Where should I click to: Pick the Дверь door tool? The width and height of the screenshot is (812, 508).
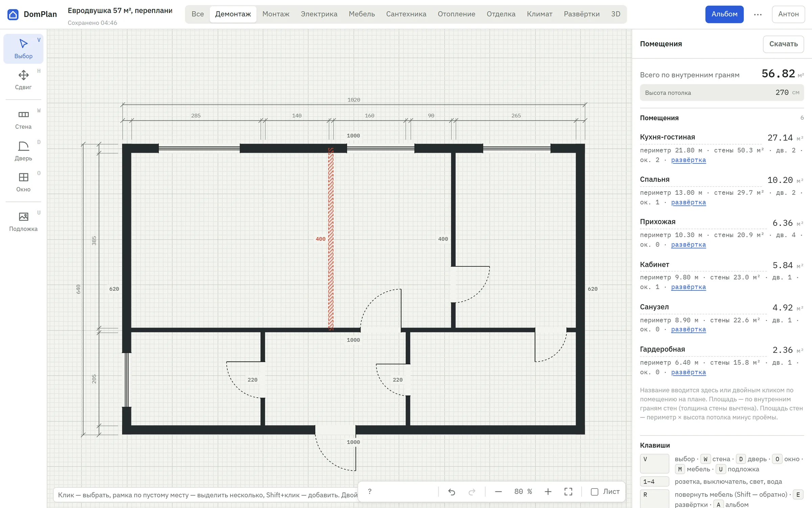pyautogui.click(x=23, y=151)
